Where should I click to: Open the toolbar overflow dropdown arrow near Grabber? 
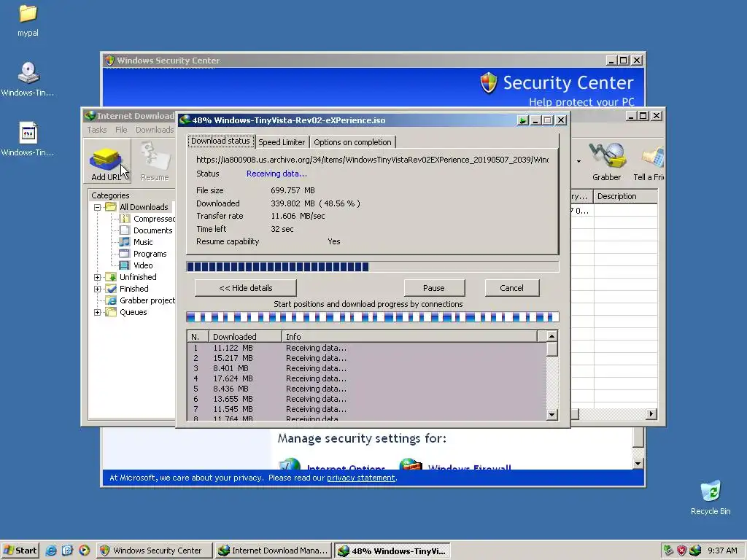tap(578, 161)
